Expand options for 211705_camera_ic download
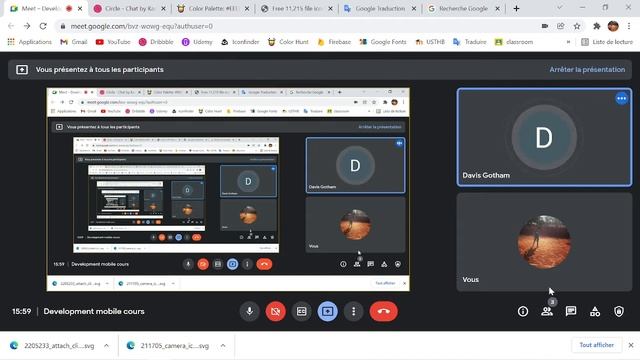This screenshot has height=360, width=640. click(223, 346)
